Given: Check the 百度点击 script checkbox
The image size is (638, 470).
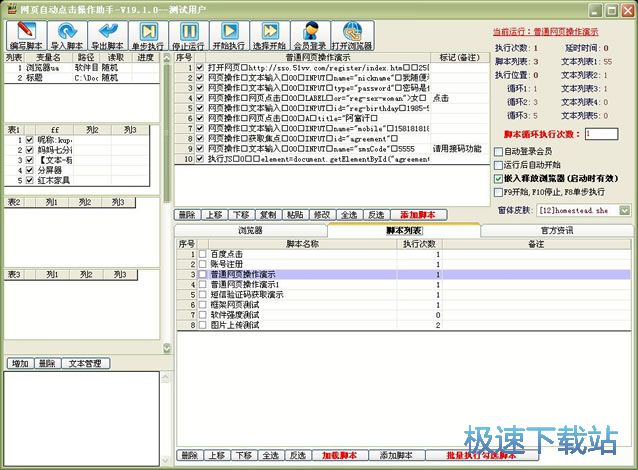Looking at the screenshot, I should (x=202, y=254).
